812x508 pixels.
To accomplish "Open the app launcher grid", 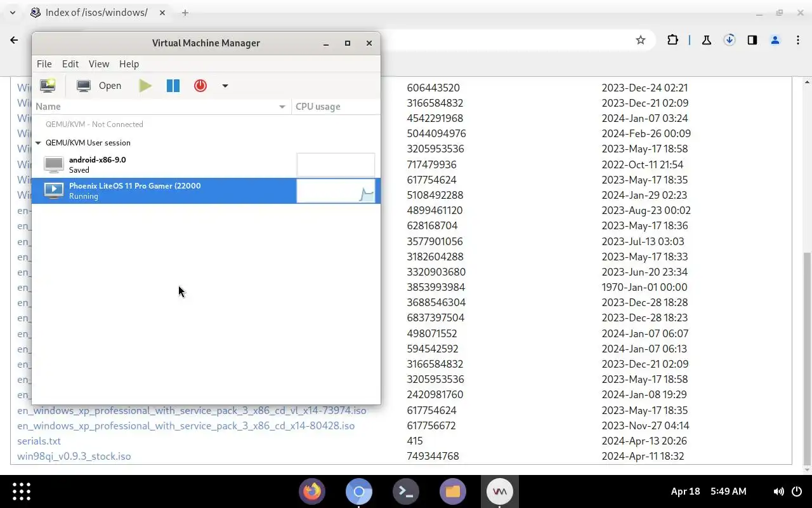I will click(22, 491).
